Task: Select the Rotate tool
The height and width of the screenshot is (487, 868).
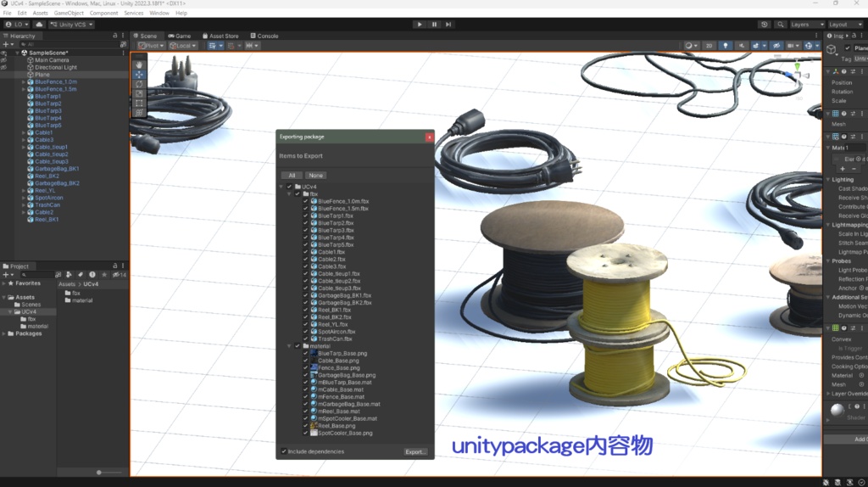Action: click(139, 84)
